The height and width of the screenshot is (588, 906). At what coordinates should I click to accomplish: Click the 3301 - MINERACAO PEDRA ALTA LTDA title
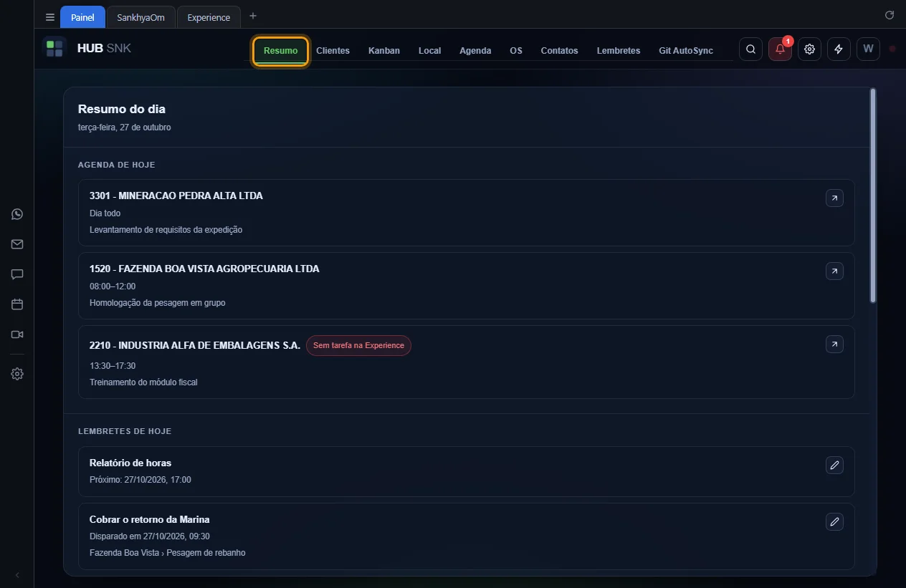click(x=176, y=196)
